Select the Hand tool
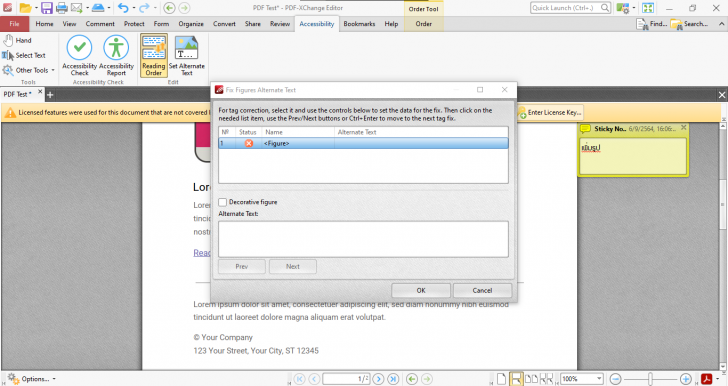The height and width of the screenshot is (386, 728). pyautogui.click(x=17, y=40)
